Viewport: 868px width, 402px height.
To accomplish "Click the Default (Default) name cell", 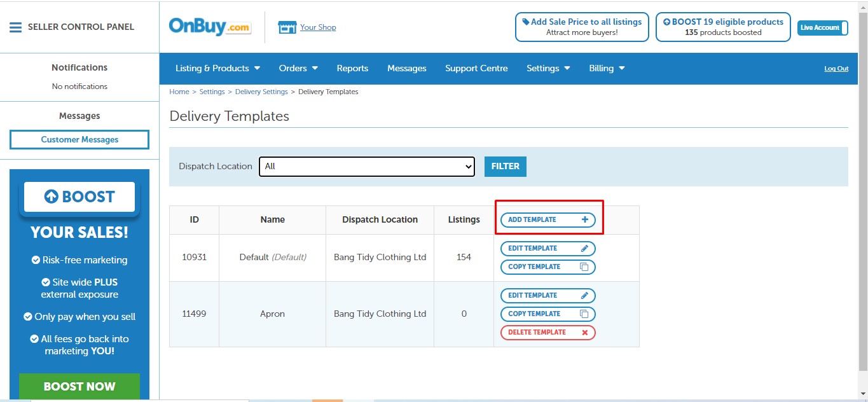I will [x=272, y=258].
